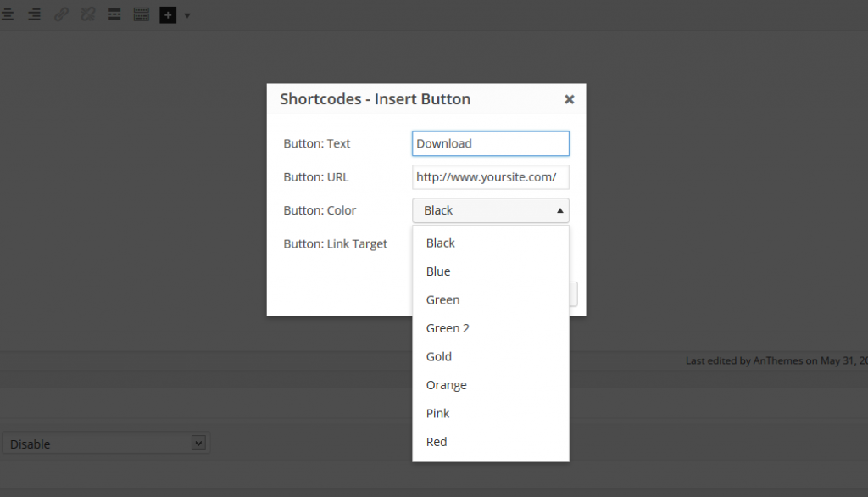The height and width of the screenshot is (497, 868).
Task: Select Red at the bottom of the list
Action: 436,441
